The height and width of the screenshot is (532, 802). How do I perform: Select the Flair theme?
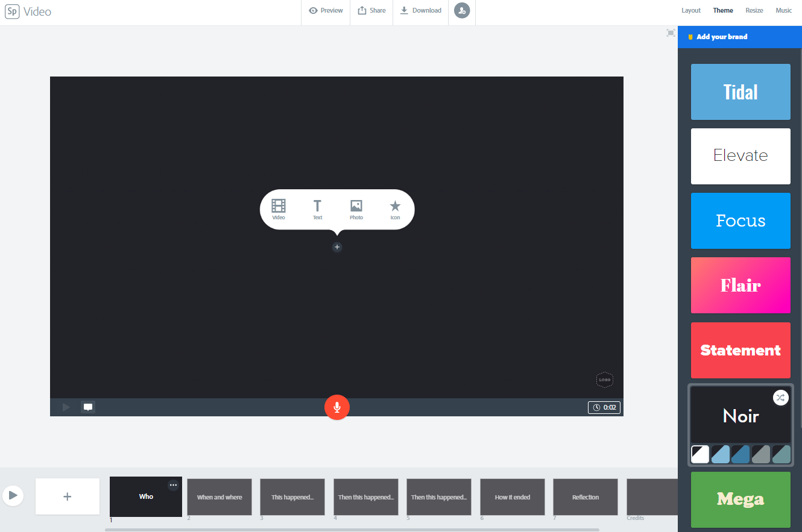[740, 286]
